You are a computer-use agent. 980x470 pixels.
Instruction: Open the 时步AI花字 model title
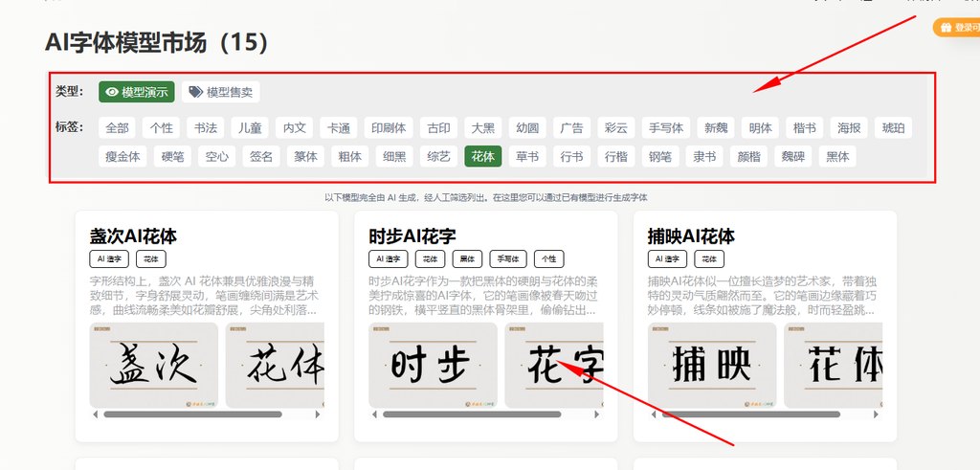[412, 235]
